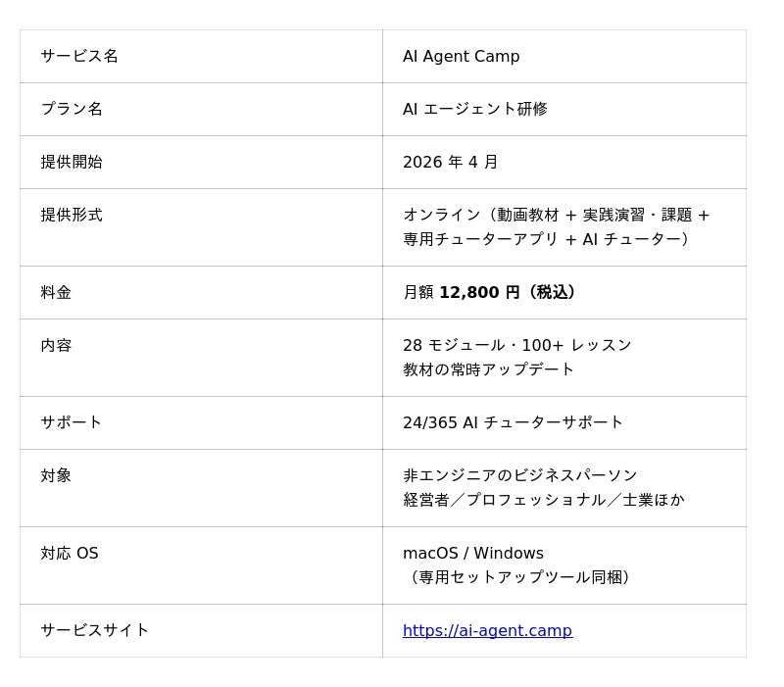Select the プラン名 row label
The height and width of the screenshot is (687, 784).
72,110
